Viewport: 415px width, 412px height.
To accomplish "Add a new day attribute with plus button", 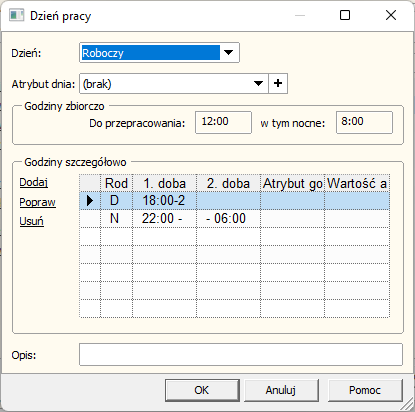I will tap(278, 83).
